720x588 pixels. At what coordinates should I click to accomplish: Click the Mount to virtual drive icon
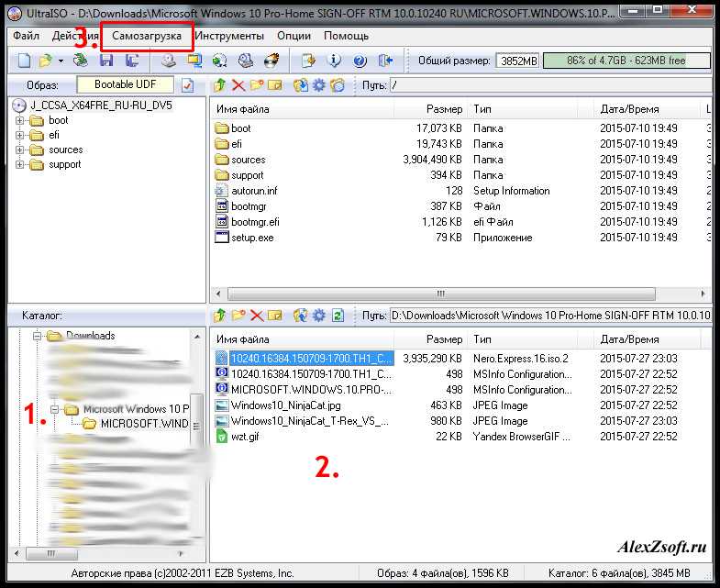pos(246,61)
